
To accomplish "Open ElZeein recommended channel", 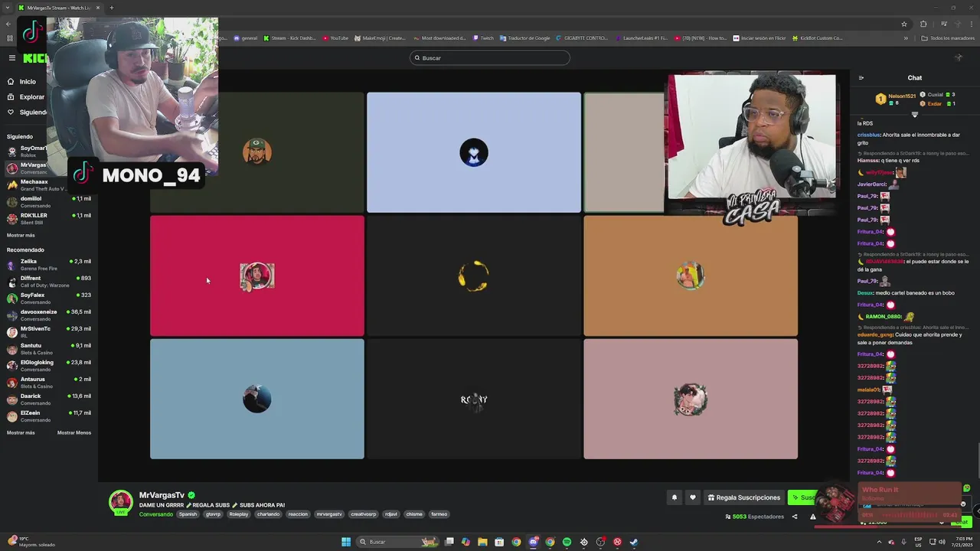I will [x=49, y=416].
